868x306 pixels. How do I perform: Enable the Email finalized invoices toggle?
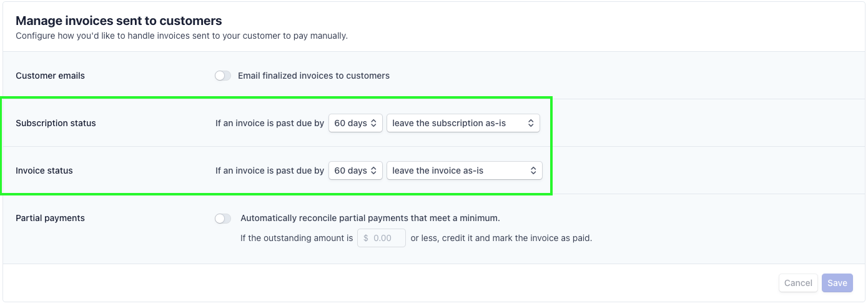pos(223,76)
